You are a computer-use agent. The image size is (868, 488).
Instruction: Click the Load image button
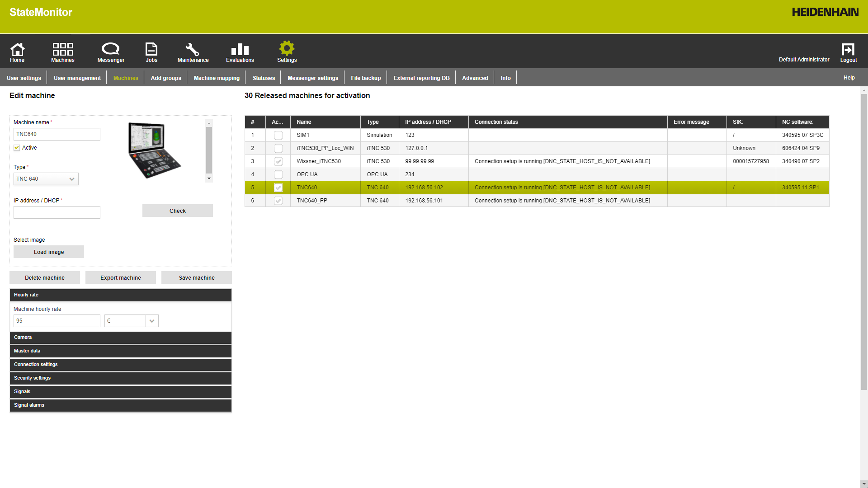point(49,252)
